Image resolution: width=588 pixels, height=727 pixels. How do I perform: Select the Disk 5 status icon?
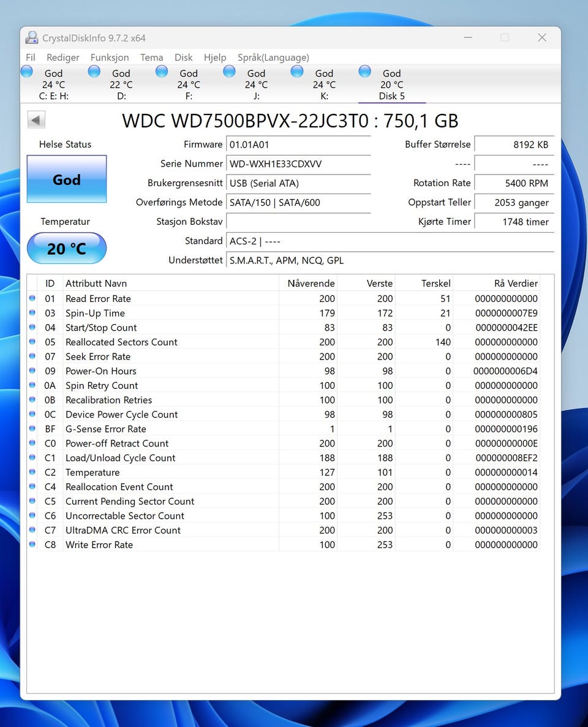(365, 72)
